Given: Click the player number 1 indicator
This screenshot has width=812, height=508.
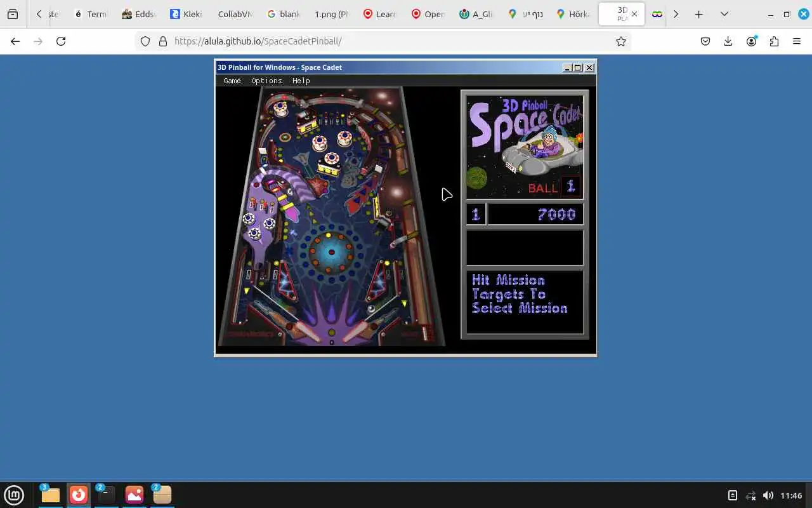Looking at the screenshot, I should click(476, 215).
